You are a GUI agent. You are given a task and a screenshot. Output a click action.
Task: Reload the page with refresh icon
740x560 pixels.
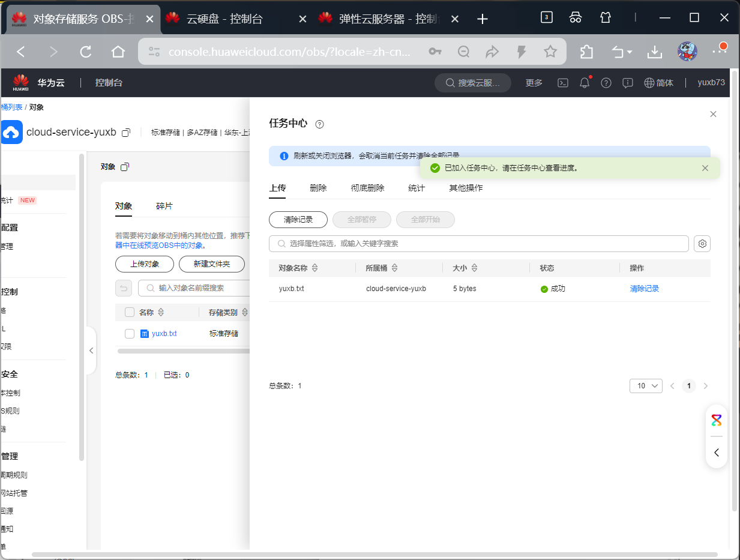click(x=86, y=52)
